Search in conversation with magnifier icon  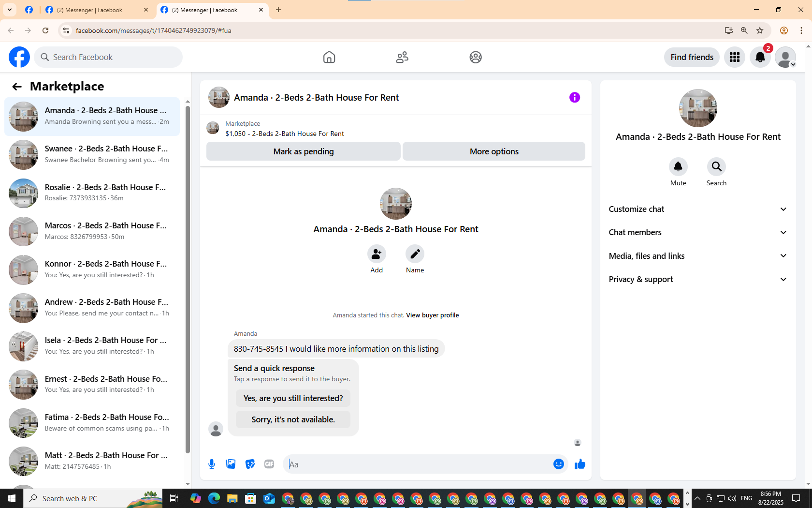[x=716, y=167]
